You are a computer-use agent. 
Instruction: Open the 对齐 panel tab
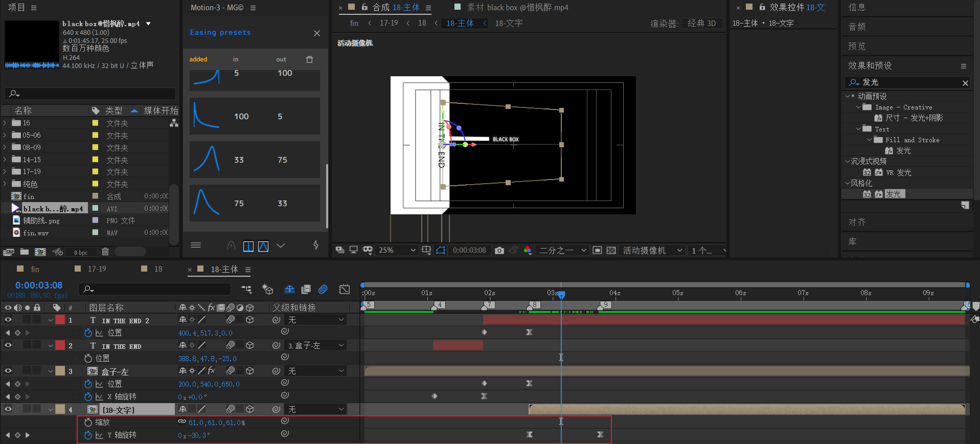point(857,223)
